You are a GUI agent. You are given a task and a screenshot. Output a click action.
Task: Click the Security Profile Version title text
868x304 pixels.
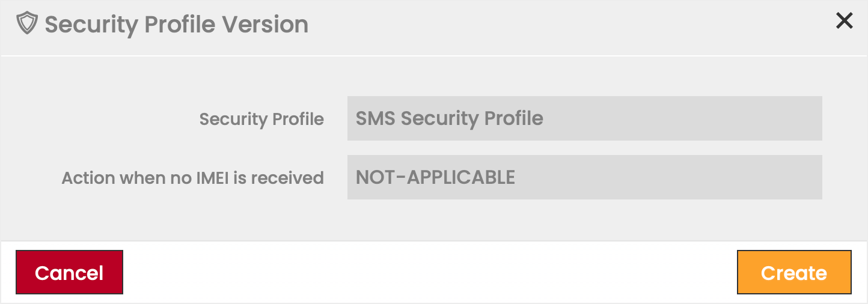(176, 25)
